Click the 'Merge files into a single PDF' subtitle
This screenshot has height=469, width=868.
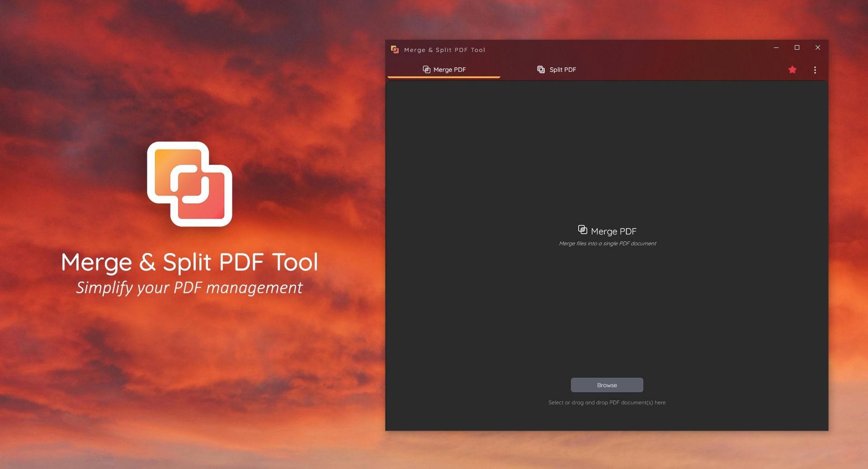tap(607, 243)
